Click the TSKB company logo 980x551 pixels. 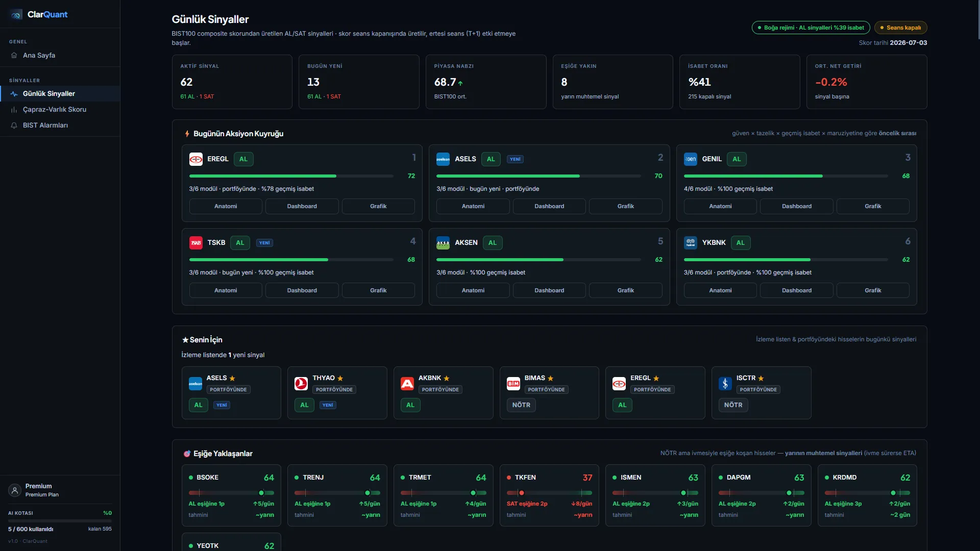[196, 243]
